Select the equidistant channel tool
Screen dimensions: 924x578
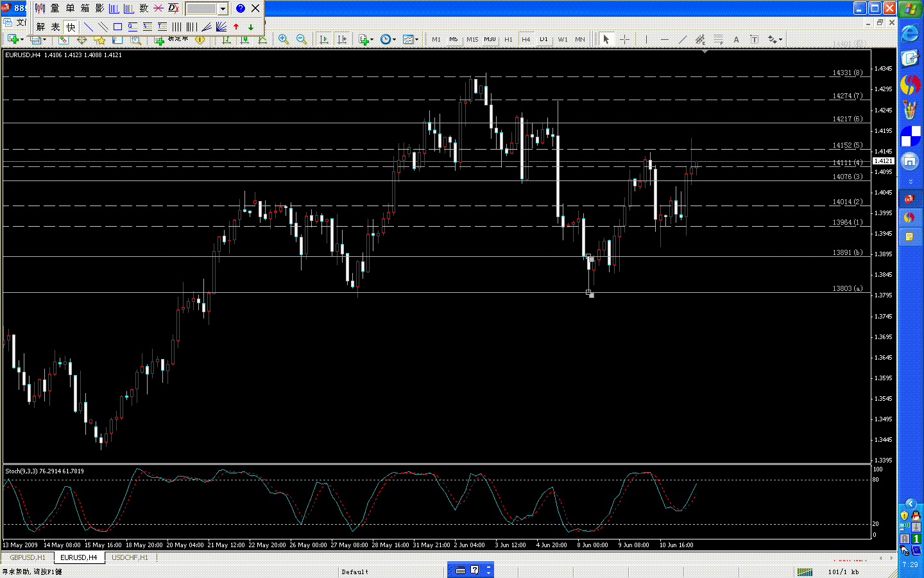point(700,39)
